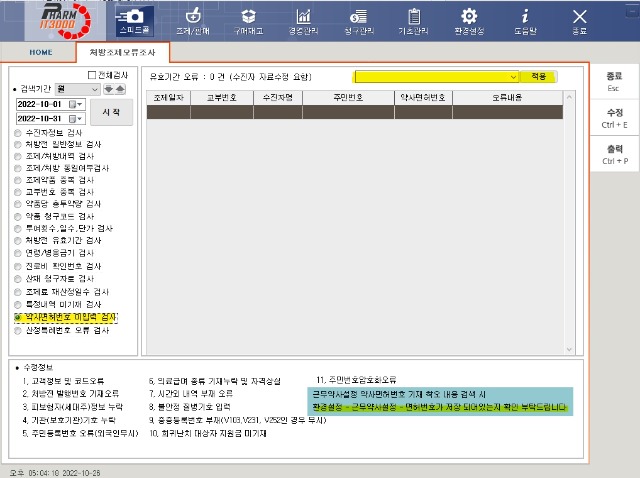Open the 검색기간 월 dropdown
This screenshot has width=640, height=478.
[x=78, y=89]
